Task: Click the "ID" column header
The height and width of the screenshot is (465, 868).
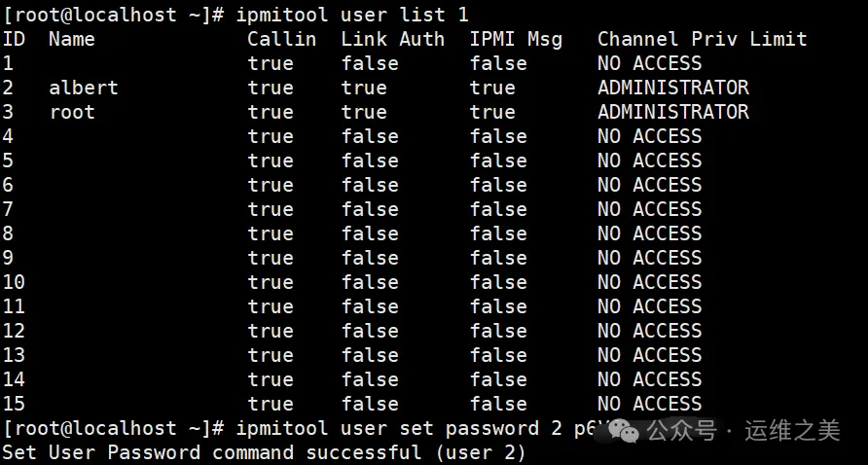Action: [14, 39]
